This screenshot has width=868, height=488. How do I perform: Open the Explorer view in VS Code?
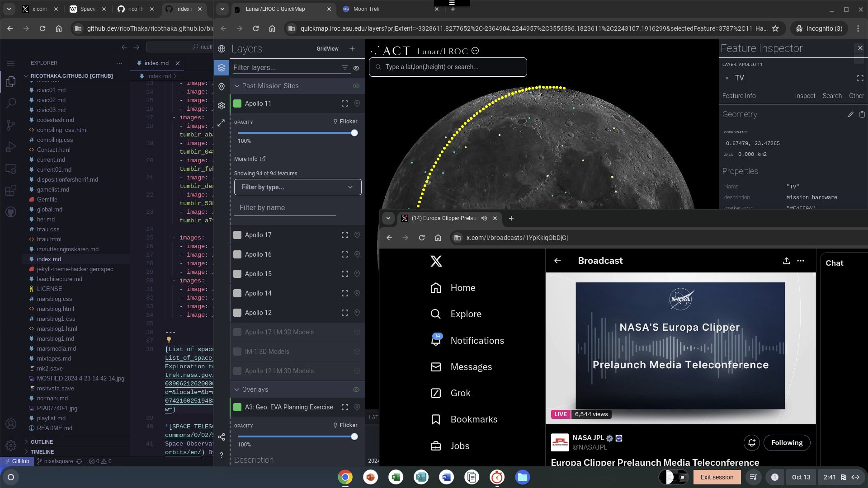tap(11, 82)
